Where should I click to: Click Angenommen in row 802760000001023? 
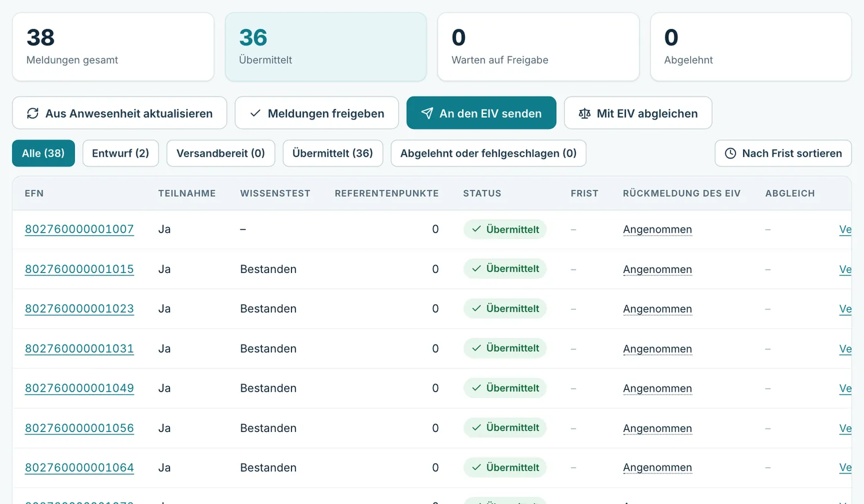point(658,309)
